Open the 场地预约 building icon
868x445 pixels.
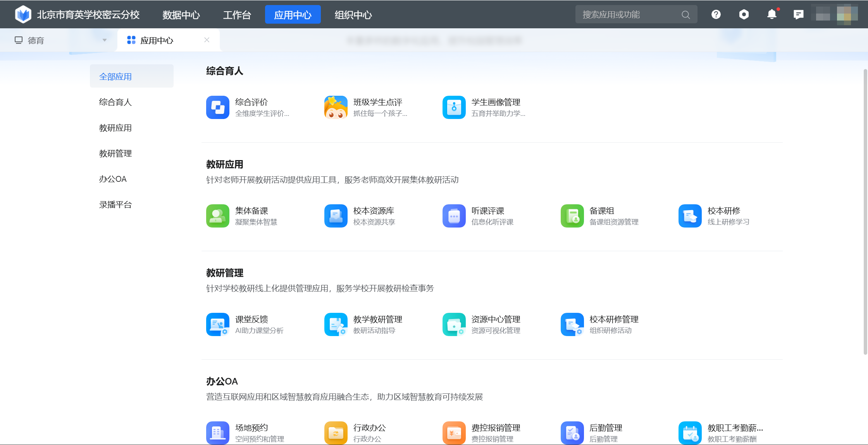(218, 433)
